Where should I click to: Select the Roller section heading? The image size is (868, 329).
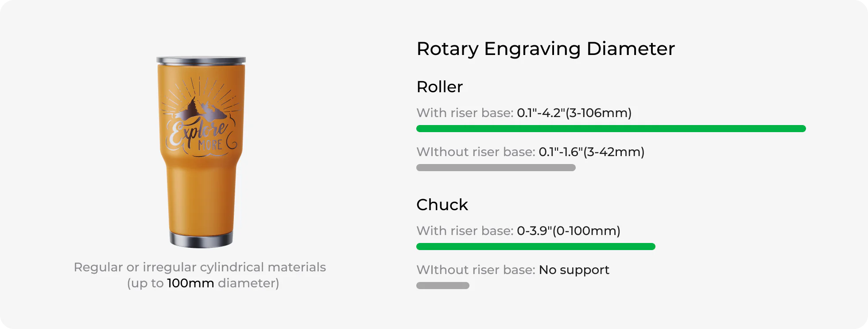(x=439, y=87)
